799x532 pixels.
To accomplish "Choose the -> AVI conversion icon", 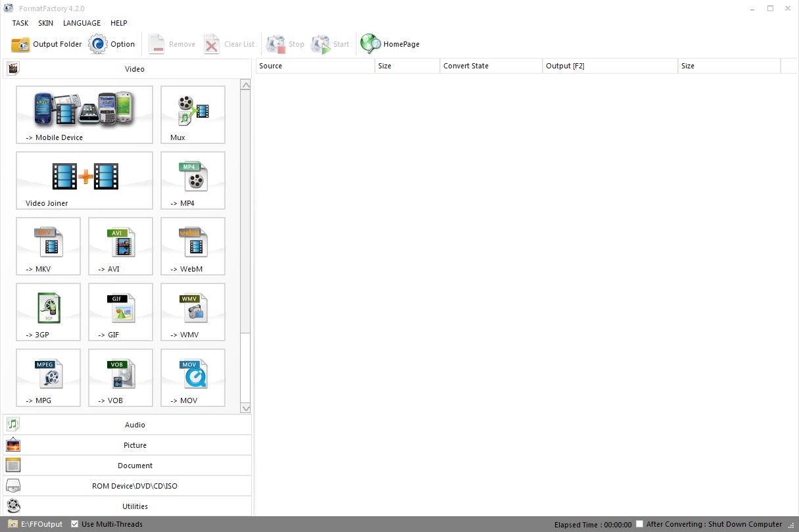I will pyautogui.click(x=120, y=246).
